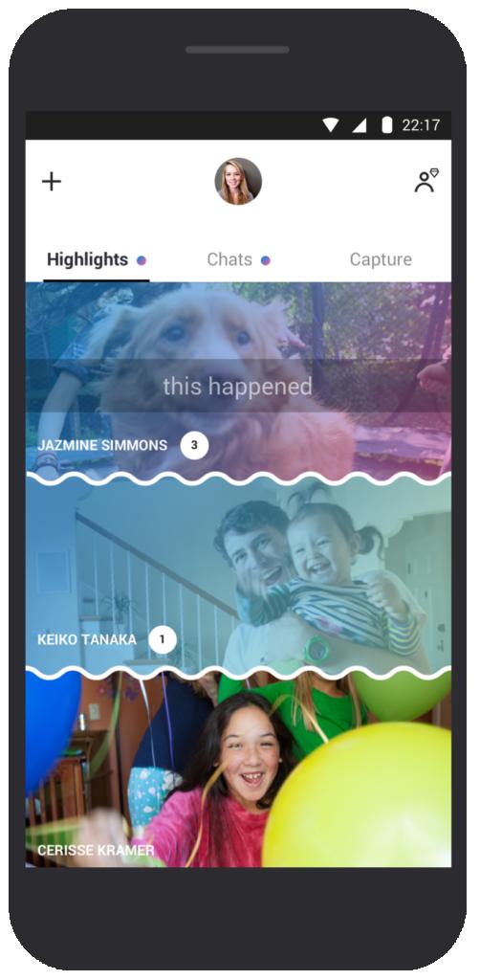Tap the notification dot beside Highlights
480x980 pixels.
pos(142,260)
